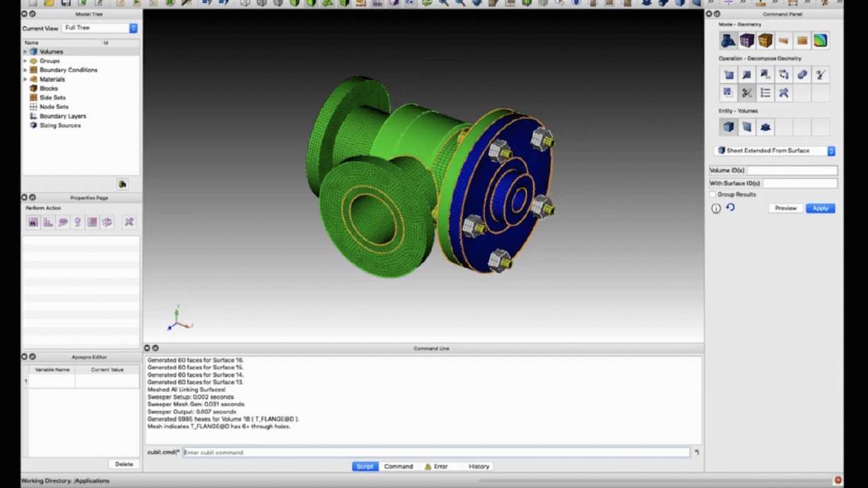
Task: Click the reset arrow icon beside info
Action: [x=731, y=208]
